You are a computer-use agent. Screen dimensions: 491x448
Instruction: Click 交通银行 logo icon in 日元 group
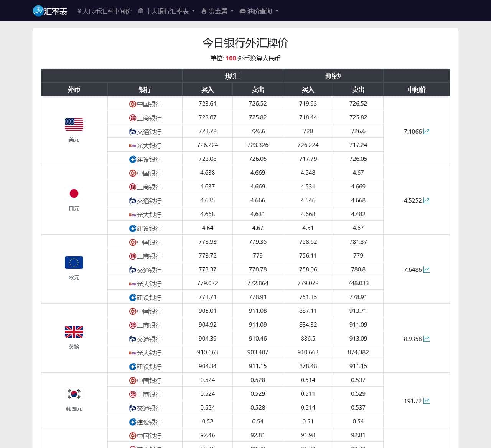(x=133, y=201)
